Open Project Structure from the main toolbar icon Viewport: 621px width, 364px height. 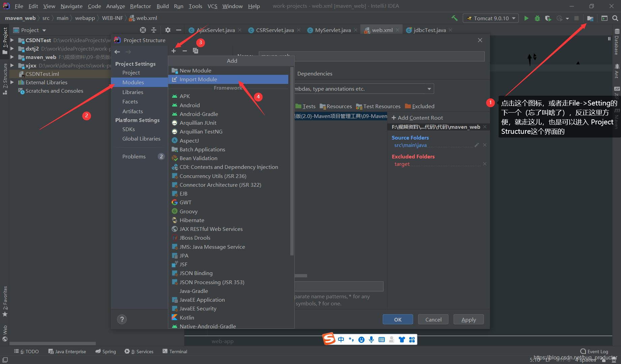pyautogui.click(x=590, y=18)
